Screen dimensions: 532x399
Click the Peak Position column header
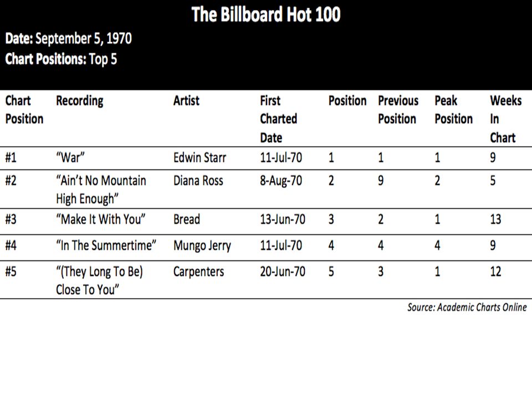(x=454, y=110)
